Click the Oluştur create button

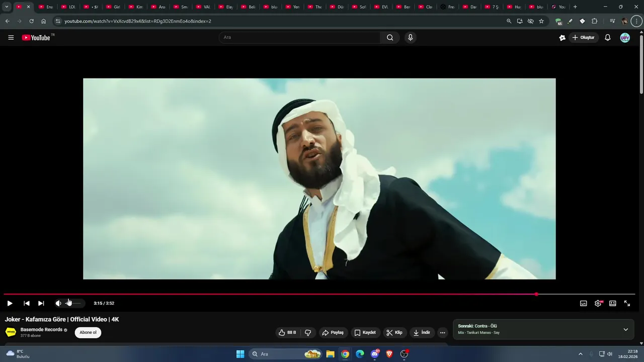(x=583, y=38)
